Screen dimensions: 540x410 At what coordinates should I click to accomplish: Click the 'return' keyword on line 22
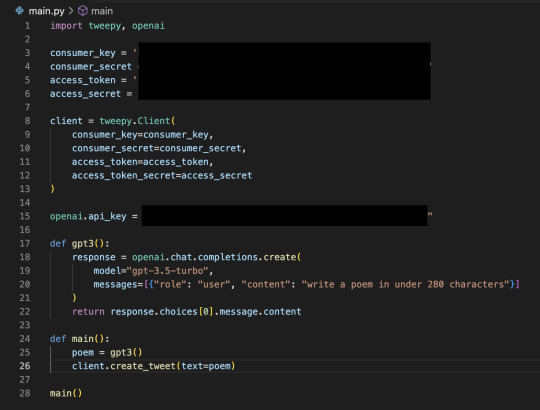click(x=88, y=312)
